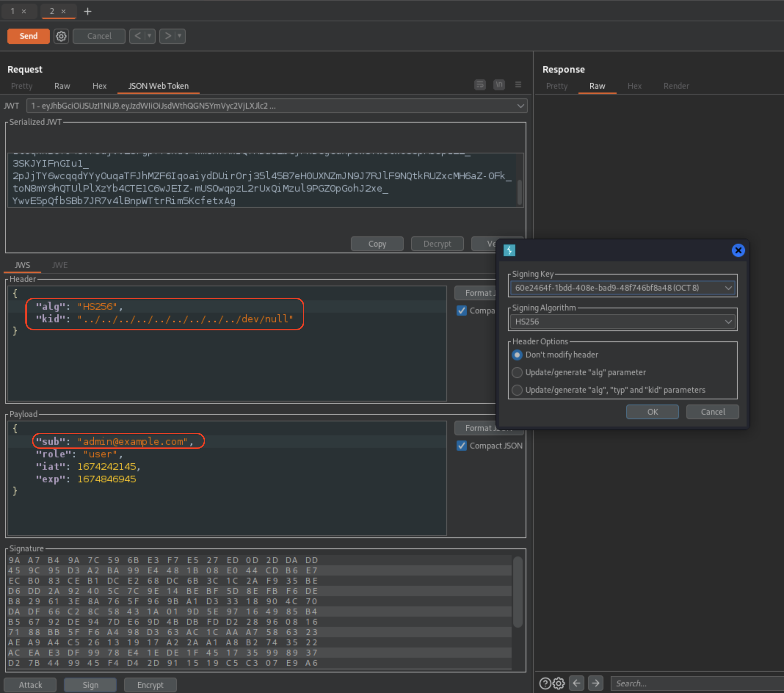Viewport: 784px width, 693px height.
Task: Click the previous request history arrow
Action: pos(138,36)
